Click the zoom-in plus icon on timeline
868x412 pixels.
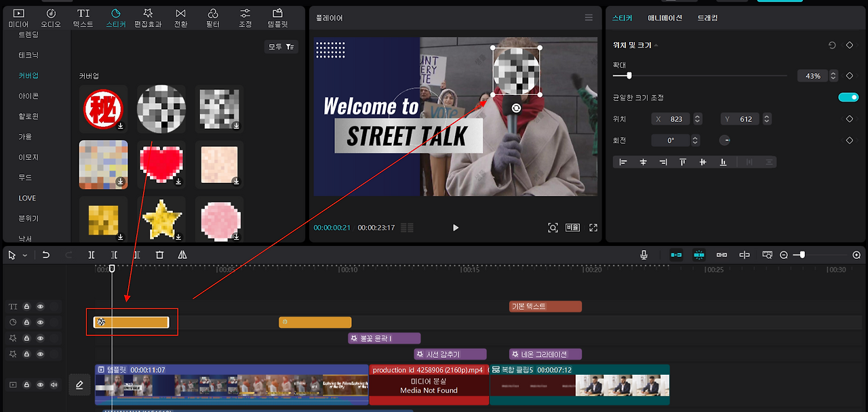[x=856, y=255]
